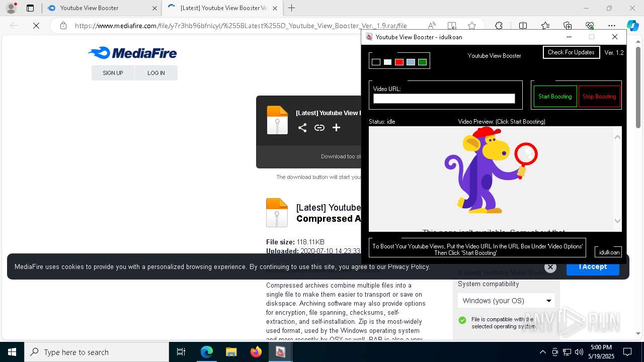Click Start Boosting button
Screen dimensions: 644x362
pyautogui.click(x=555, y=97)
